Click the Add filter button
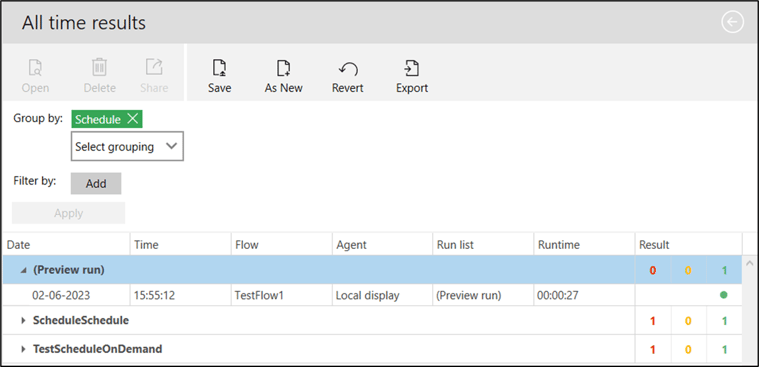Viewport: 759px width, 367px height. click(x=96, y=184)
